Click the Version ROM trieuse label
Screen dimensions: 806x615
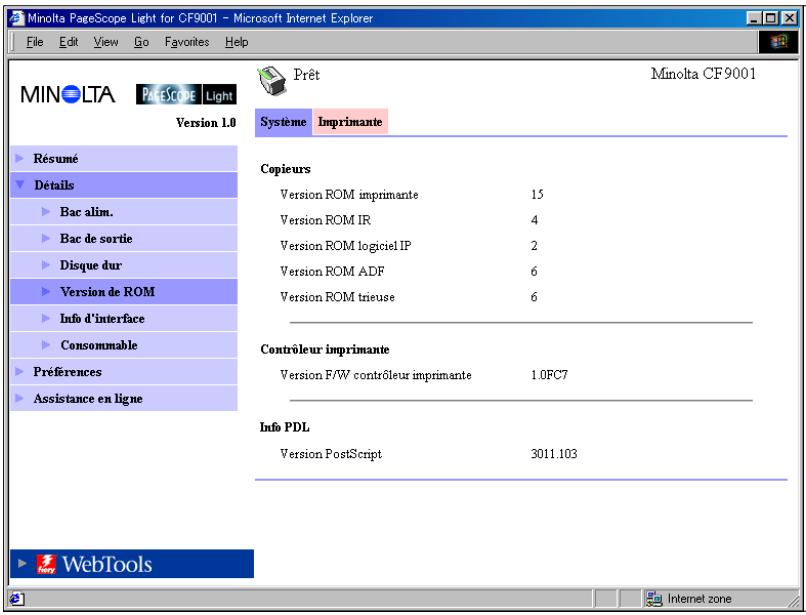[x=337, y=297]
